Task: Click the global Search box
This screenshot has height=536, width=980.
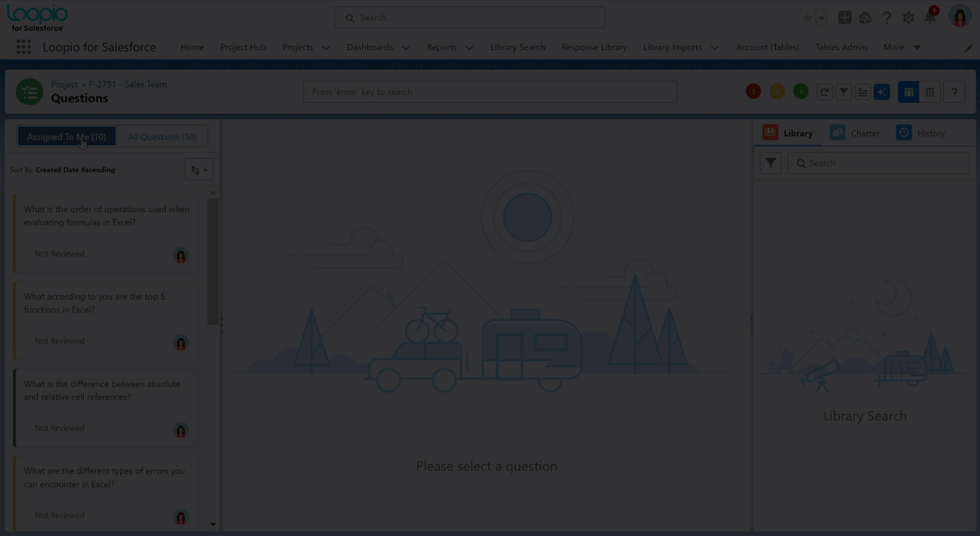Action: pos(470,17)
